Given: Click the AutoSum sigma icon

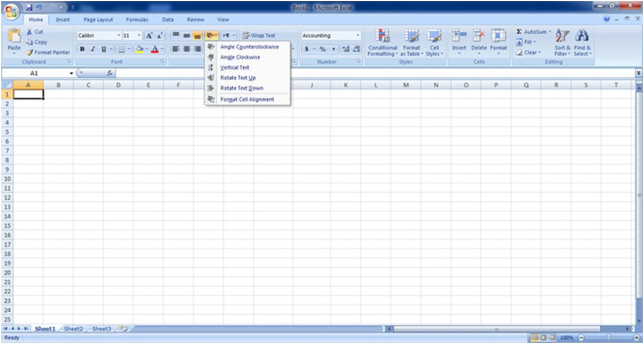Looking at the screenshot, I should click(x=519, y=31).
